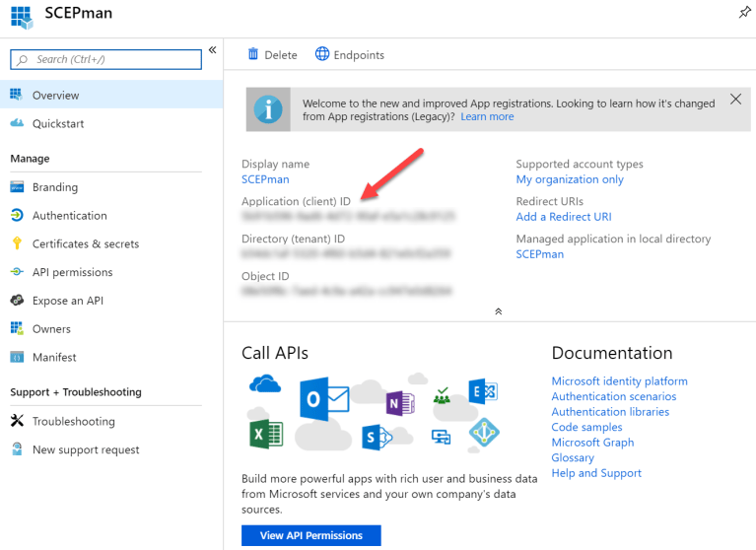Click the Excel icon in Call APIs

[x=266, y=435]
